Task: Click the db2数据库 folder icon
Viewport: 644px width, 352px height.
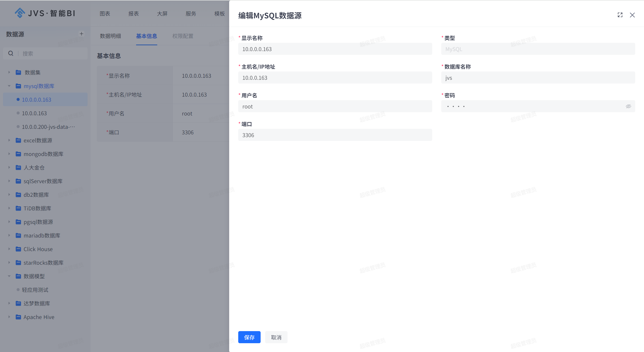Action: 18,195
